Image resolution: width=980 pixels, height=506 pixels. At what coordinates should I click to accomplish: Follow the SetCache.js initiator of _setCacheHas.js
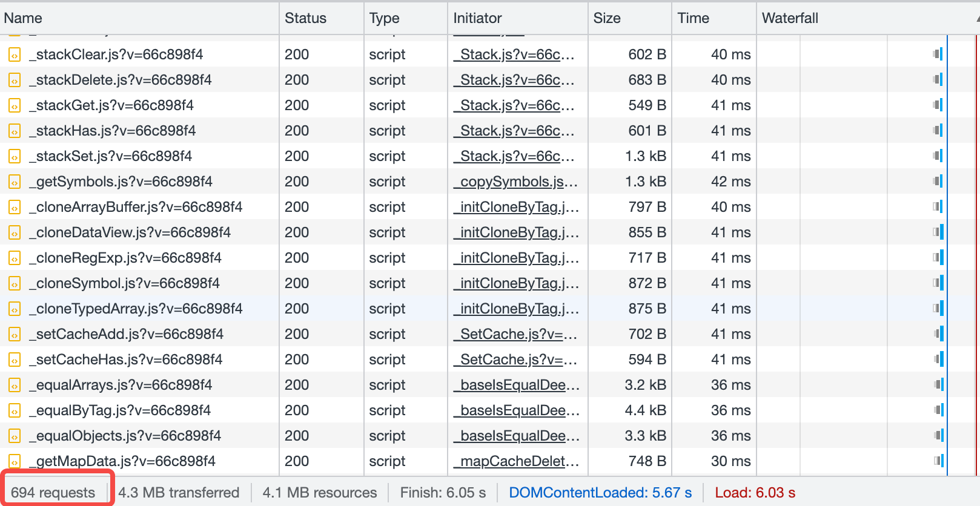(517, 360)
